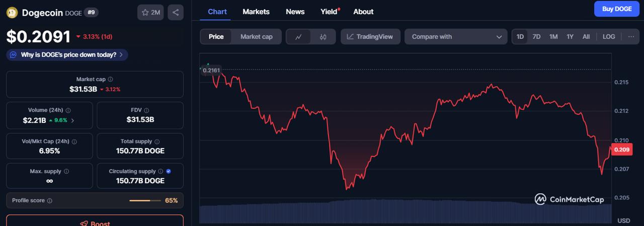Expand Volume 24h details chevron
This screenshot has width=644, height=226.
click(x=72, y=120)
